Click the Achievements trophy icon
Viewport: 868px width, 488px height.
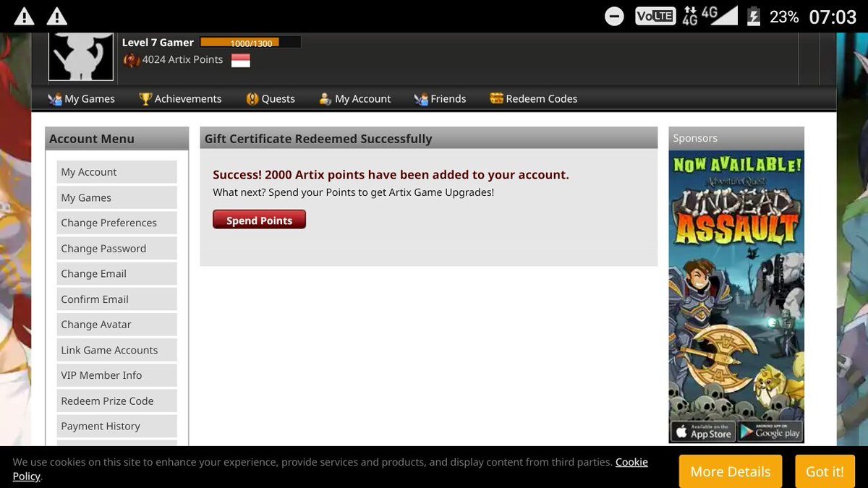click(x=145, y=99)
